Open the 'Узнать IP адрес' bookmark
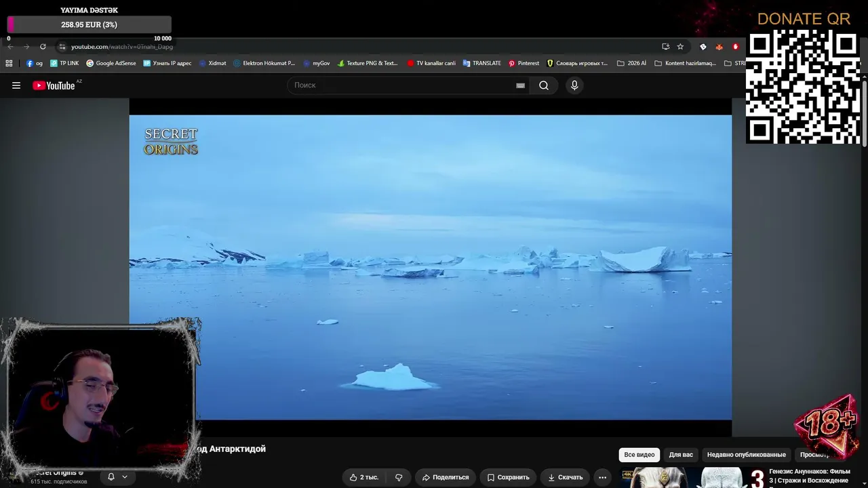Image resolution: width=868 pixels, height=488 pixels. coord(167,63)
